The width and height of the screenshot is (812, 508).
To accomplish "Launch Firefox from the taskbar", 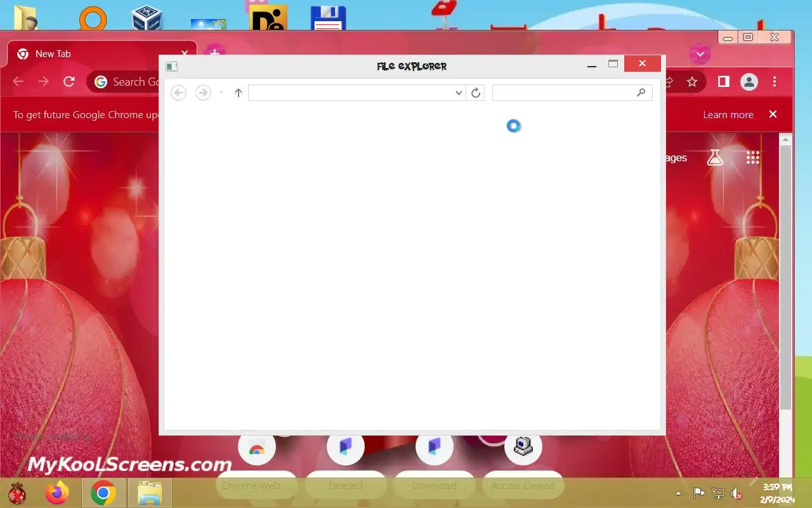I will click(x=58, y=493).
